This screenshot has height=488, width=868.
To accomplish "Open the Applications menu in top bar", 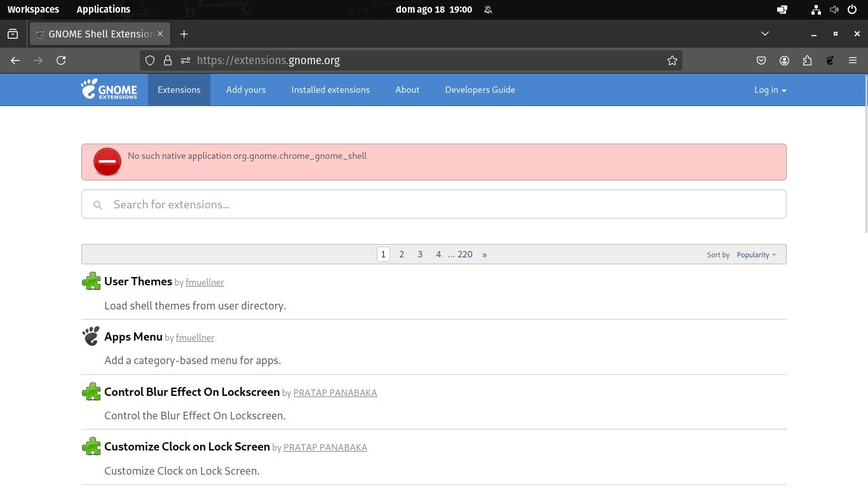I will tap(103, 10).
